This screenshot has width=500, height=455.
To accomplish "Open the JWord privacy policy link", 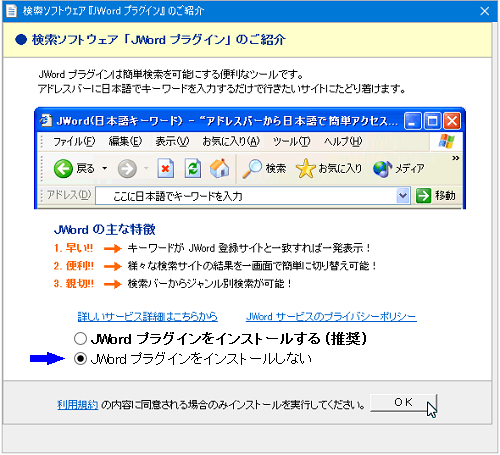I will point(331,316).
